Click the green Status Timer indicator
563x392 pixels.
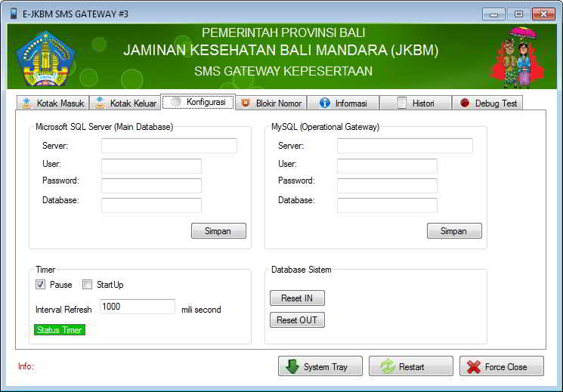(60, 330)
